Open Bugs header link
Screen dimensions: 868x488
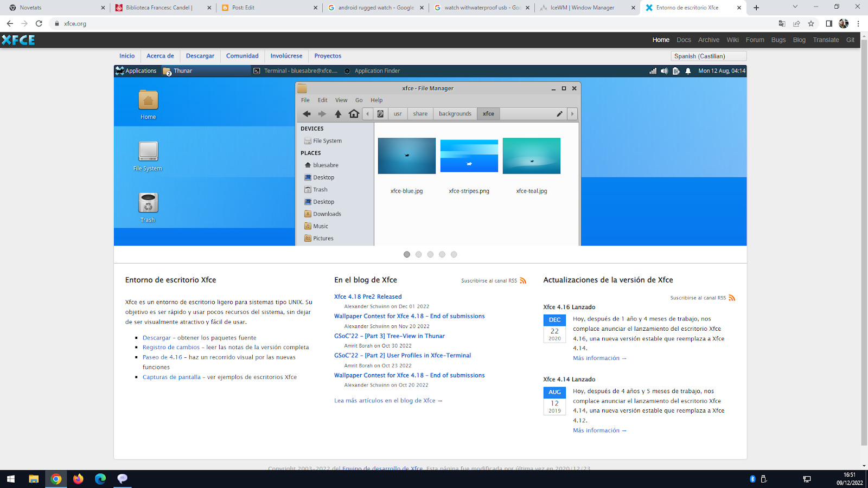point(778,40)
